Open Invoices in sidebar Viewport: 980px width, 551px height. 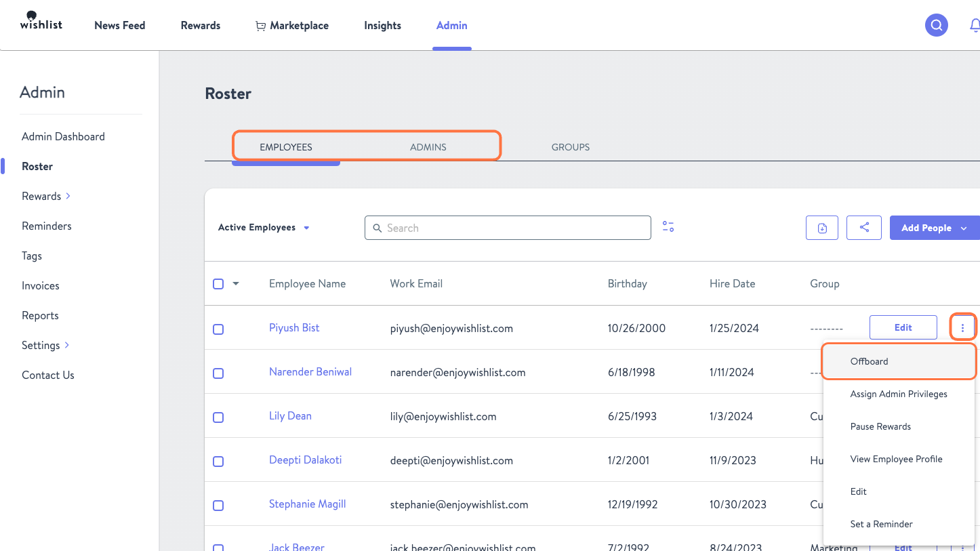coord(41,285)
